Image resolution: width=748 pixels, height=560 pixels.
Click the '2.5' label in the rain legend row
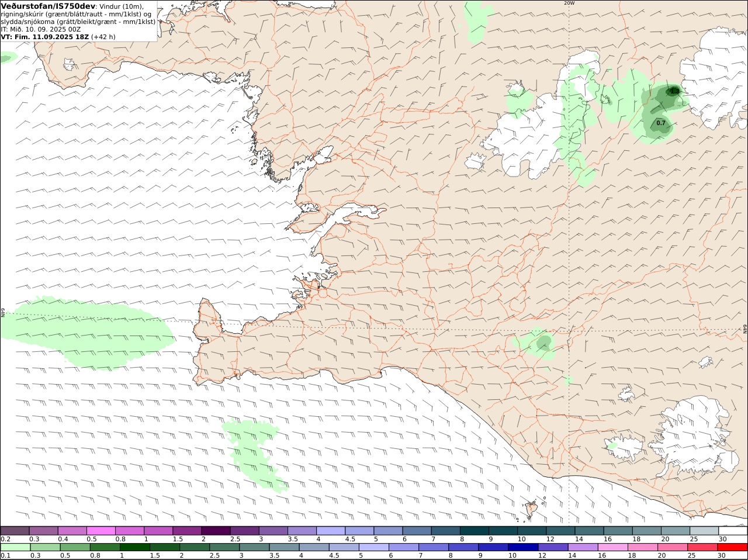tap(214, 556)
